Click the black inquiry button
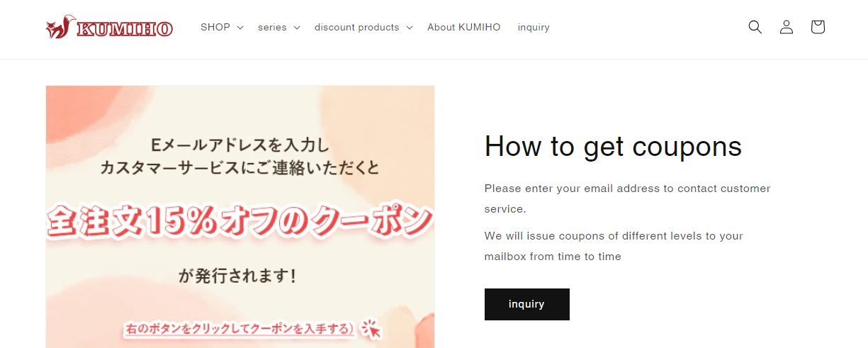Screen dimensions: 868x348 527,304
